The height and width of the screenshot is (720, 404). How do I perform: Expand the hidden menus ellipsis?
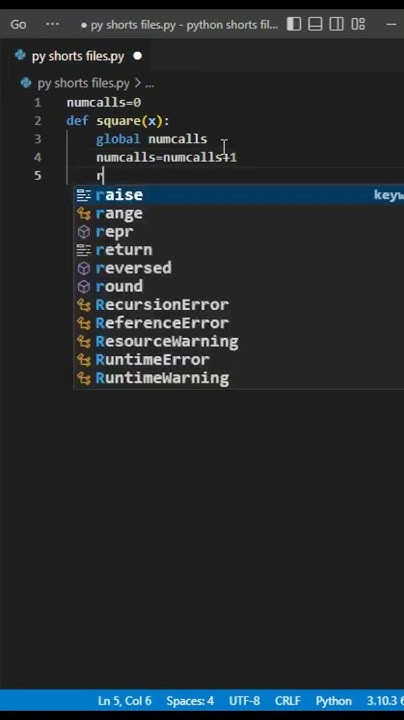point(53,24)
